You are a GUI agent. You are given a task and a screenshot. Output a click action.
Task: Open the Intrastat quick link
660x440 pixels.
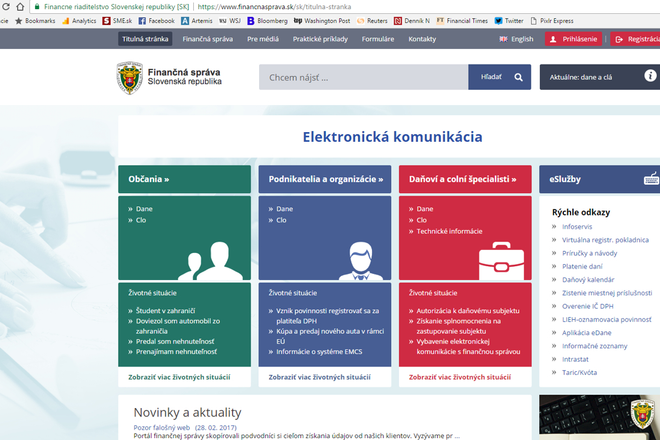pyautogui.click(x=575, y=359)
